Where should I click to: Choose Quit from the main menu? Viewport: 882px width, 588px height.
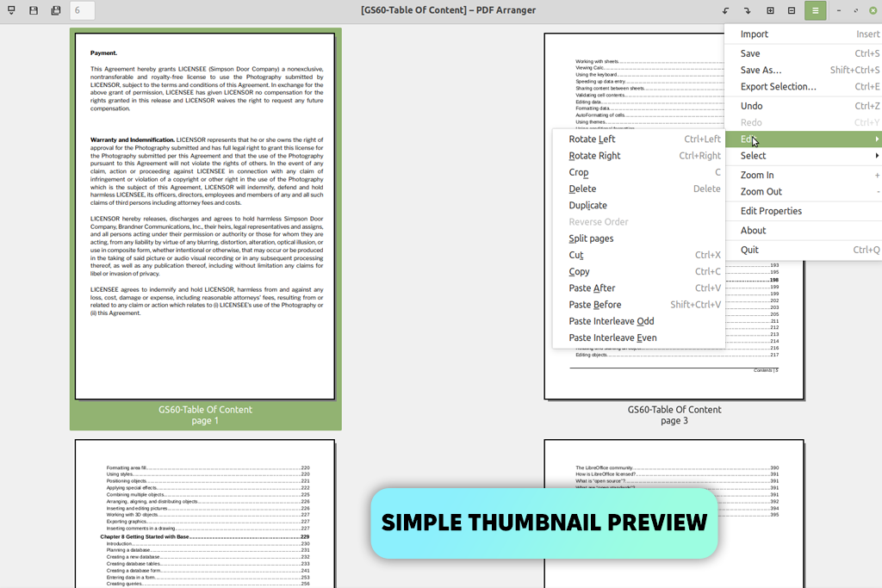tap(804, 250)
